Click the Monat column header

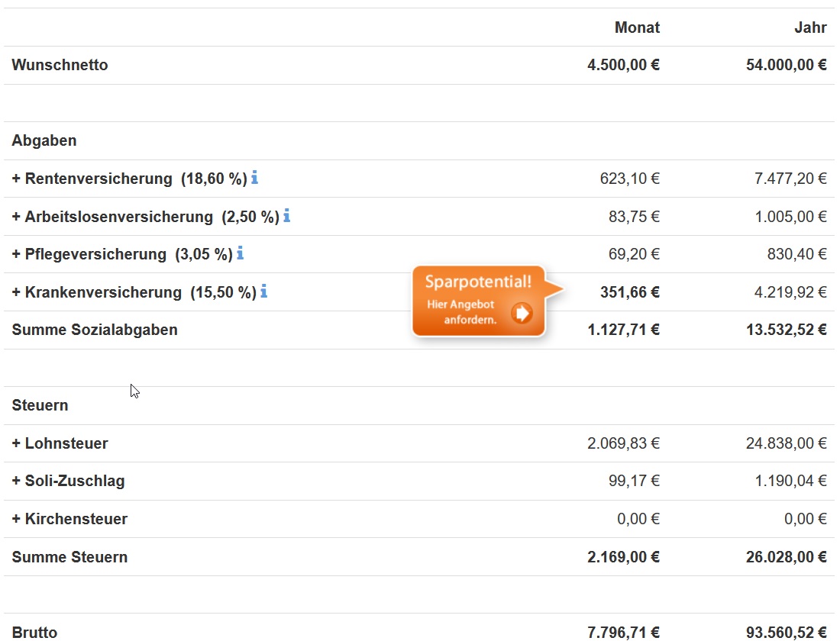click(637, 27)
